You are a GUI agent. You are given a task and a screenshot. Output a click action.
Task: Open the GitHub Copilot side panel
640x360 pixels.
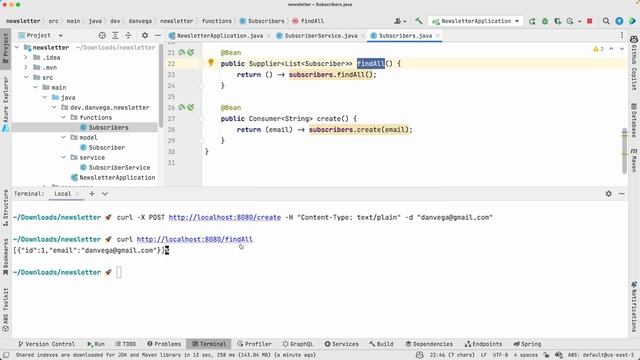click(x=634, y=62)
